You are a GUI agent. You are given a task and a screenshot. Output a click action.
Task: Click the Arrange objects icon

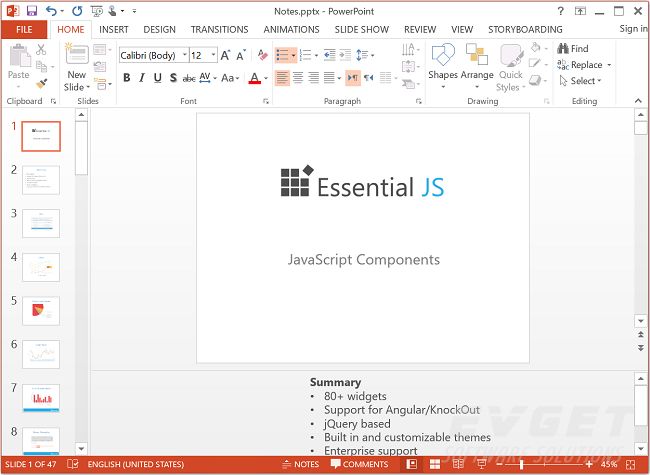coord(477,55)
